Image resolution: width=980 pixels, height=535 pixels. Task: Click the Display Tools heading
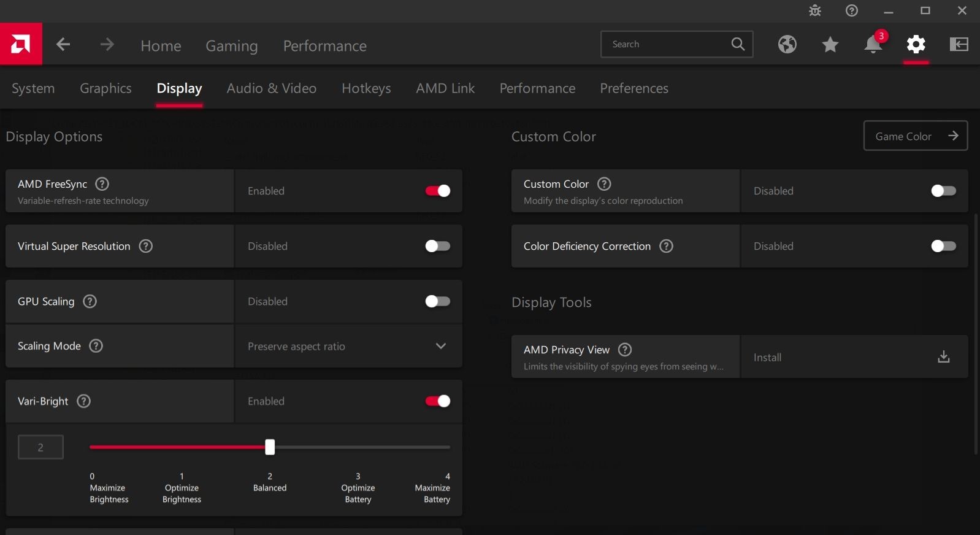(551, 302)
